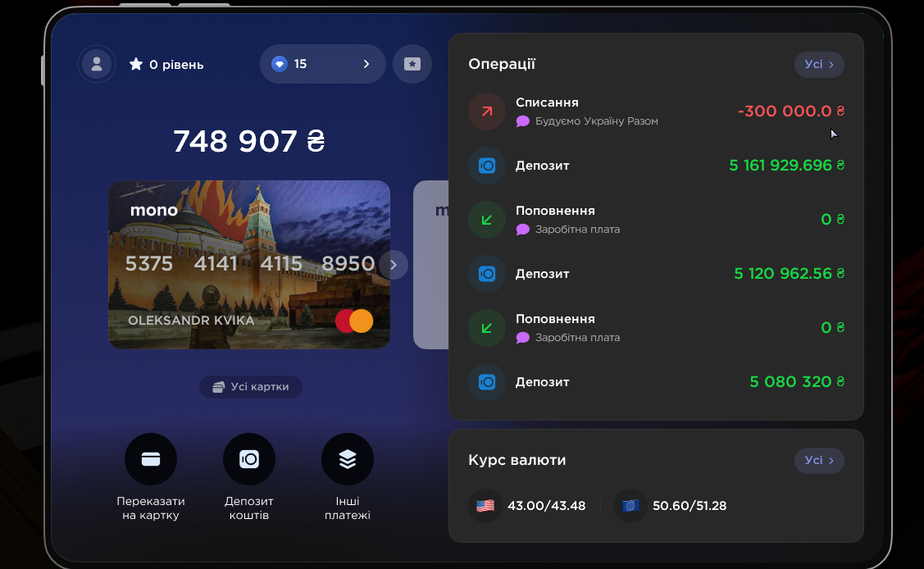Screen dimensions: 924x569
Task: Click the USD rate 43.00/43.48
Action: (546, 505)
